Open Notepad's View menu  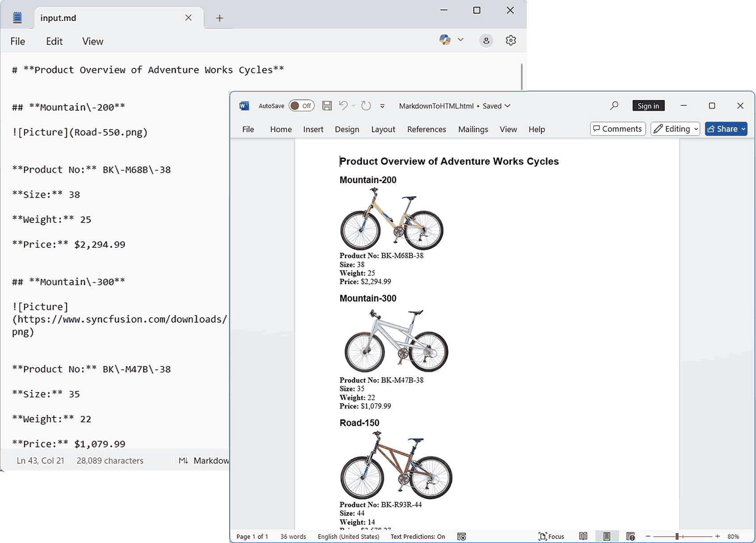tap(92, 41)
